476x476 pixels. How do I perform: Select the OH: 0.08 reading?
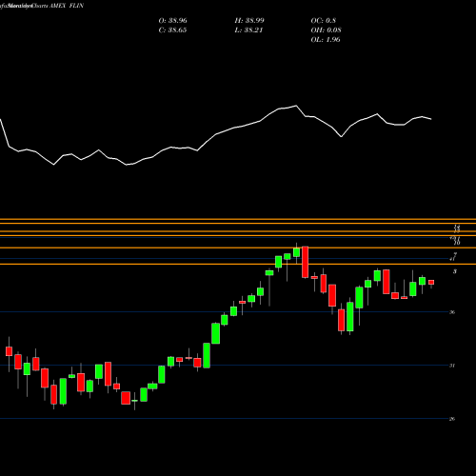326,30
